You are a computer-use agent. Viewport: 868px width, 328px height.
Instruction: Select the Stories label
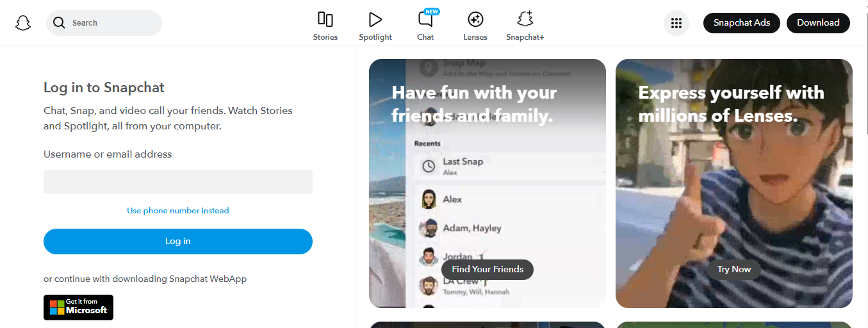325,37
